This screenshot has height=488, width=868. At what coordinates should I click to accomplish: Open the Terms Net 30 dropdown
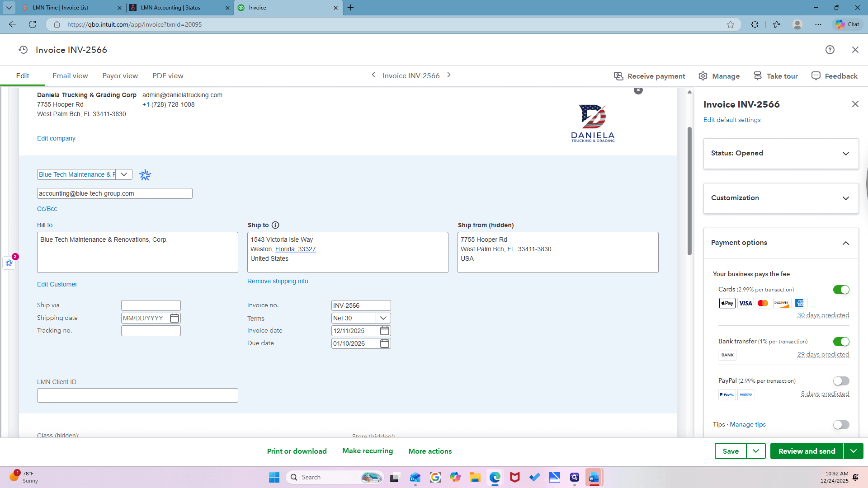pos(383,318)
